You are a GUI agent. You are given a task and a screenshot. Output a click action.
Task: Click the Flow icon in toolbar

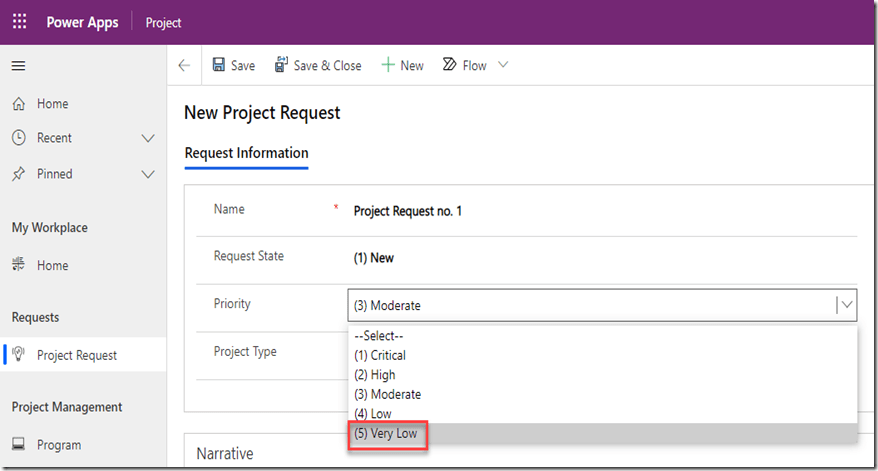point(449,65)
